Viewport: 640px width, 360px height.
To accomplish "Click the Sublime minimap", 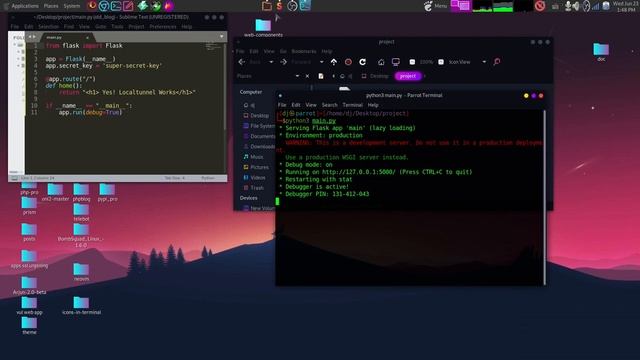I will (213, 46).
